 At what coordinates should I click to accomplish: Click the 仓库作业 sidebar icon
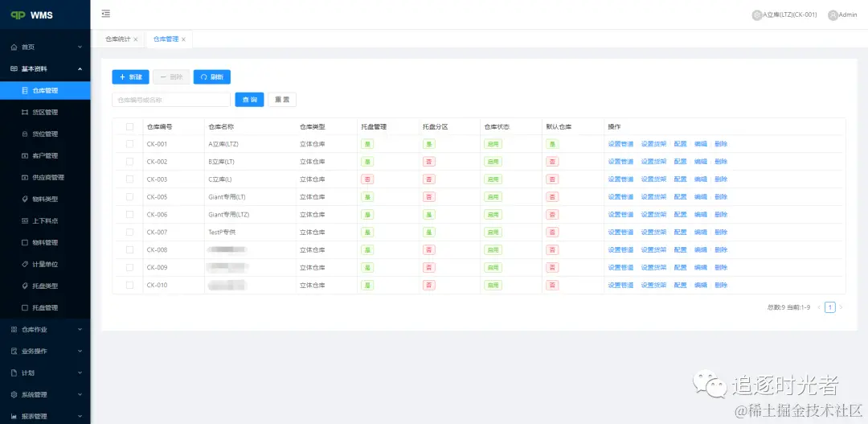pyautogui.click(x=14, y=329)
